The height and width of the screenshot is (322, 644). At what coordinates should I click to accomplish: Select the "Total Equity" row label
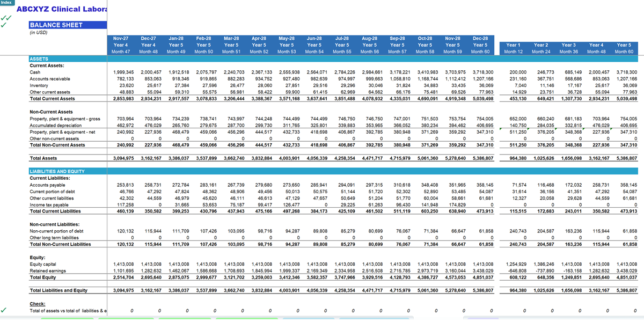tap(42, 277)
